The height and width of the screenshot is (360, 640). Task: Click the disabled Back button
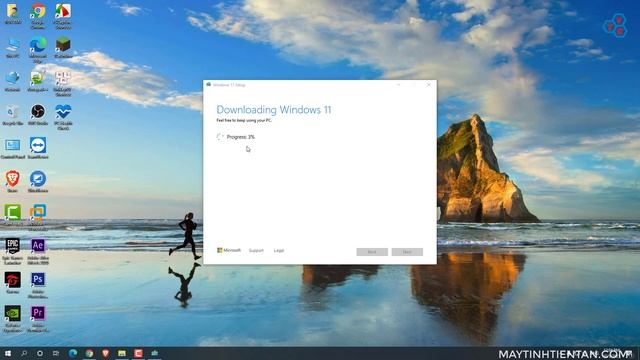pos(372,252)
